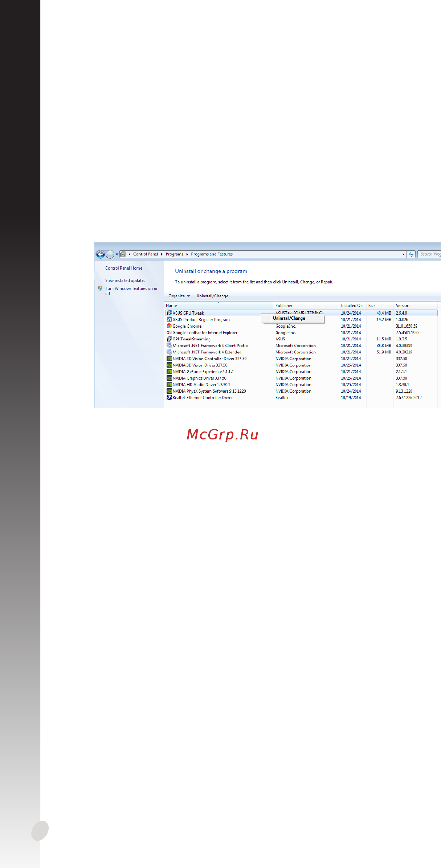This screenshot has width=441, height=868.
Task: Click the shield icon beside Windows features
Action: coord(100,288)
